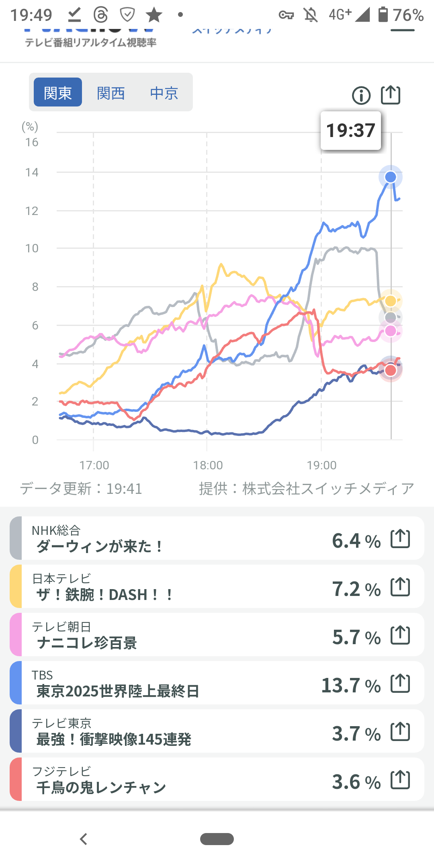This screenshot has width=434, height=868.
Task: Switch to the 関西 region tab
Action: pos(111,93)
